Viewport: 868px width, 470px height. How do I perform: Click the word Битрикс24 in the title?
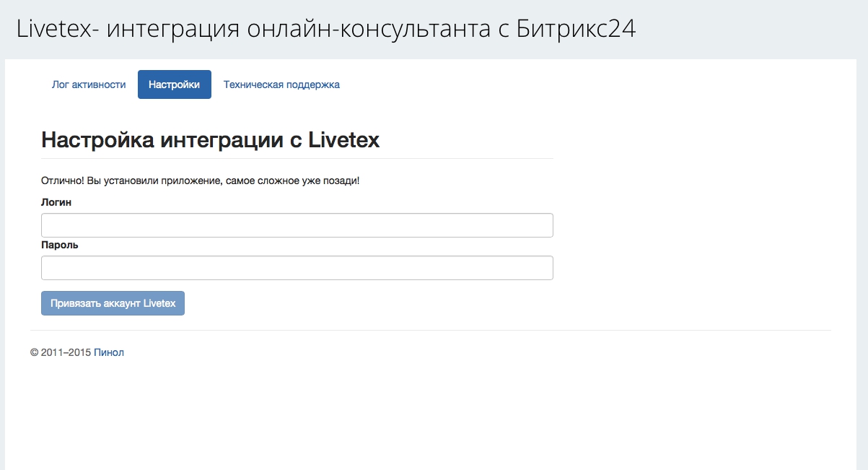(x=576, y=29)
